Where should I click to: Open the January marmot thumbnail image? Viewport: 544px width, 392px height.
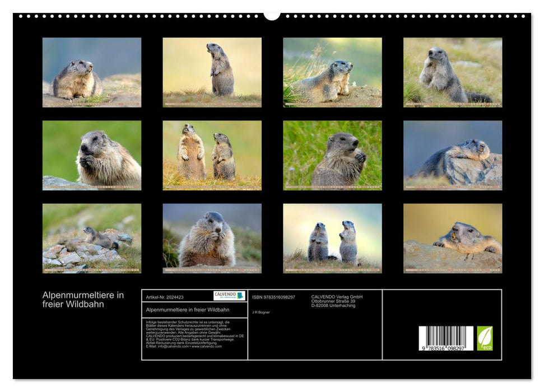92,73
